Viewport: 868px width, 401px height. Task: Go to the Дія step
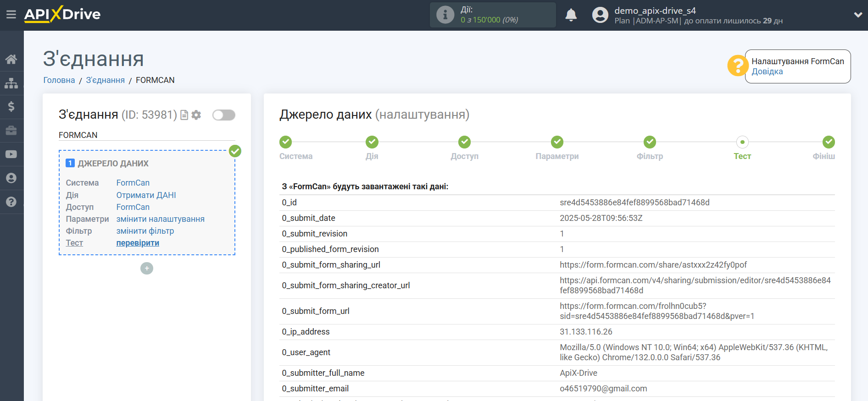[372, 156]
